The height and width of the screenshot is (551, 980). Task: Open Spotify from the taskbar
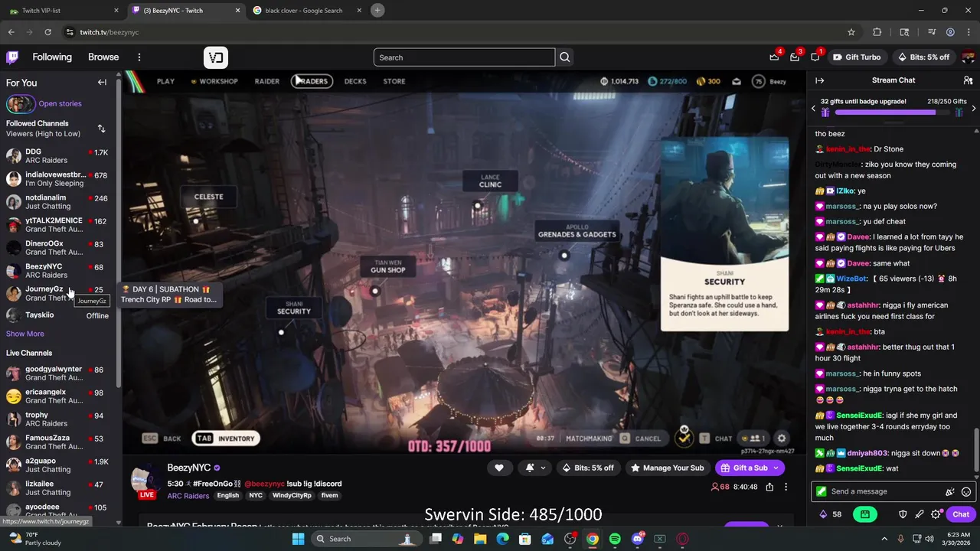pyautogui.click(x=615, y=539)
